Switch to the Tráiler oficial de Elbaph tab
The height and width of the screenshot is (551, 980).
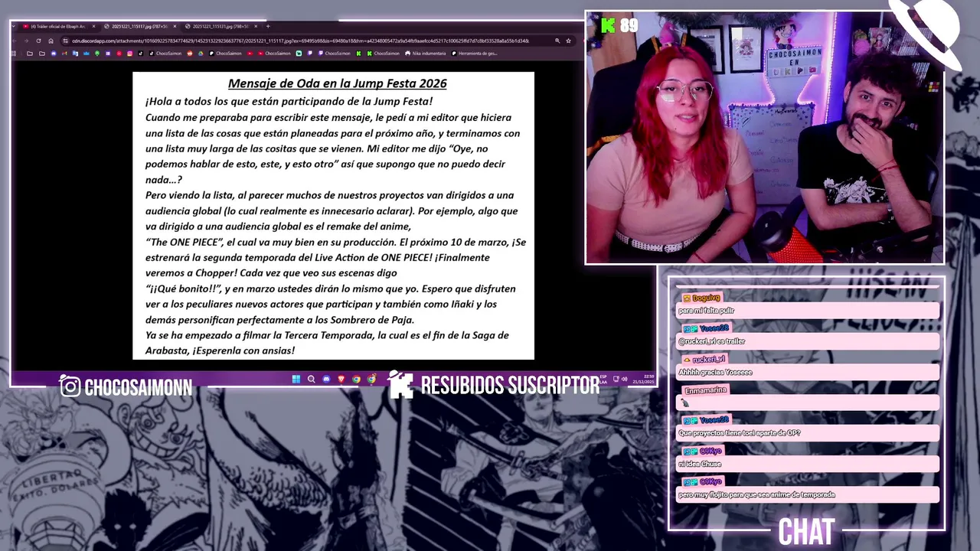[x=58, y=26]
